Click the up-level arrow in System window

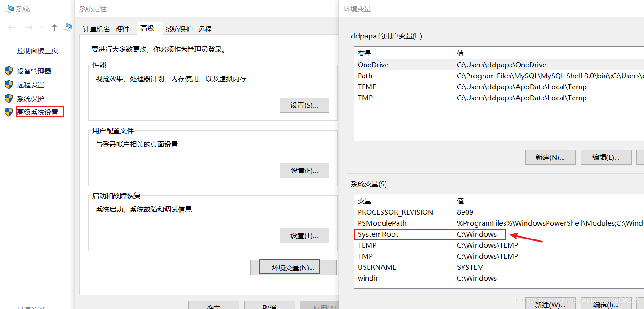point(54,27)
